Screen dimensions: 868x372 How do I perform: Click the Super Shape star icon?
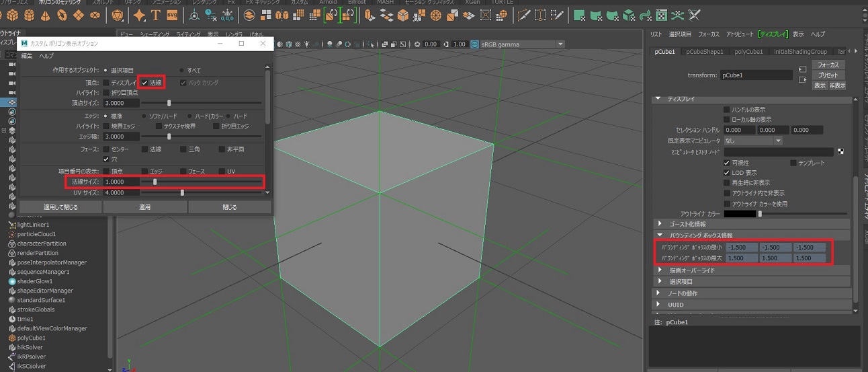139,15
